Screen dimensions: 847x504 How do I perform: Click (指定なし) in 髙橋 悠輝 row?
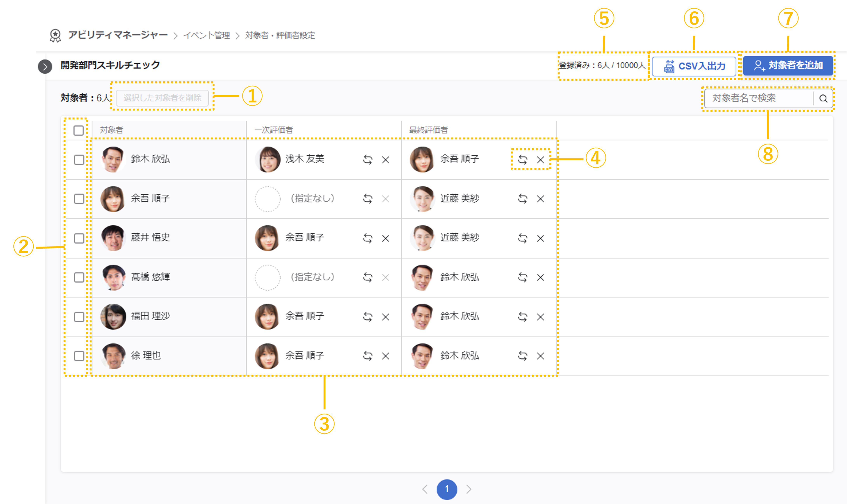point(313,277)
